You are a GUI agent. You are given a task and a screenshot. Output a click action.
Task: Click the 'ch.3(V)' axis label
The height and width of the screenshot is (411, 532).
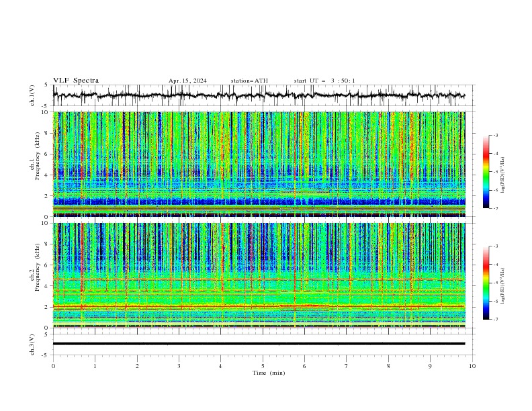(32, 345)
